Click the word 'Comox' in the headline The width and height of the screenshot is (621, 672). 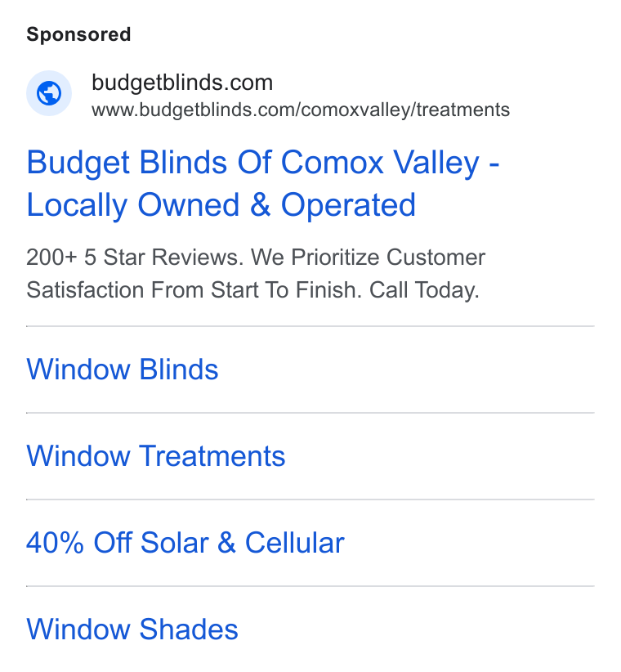click(333, 163)
